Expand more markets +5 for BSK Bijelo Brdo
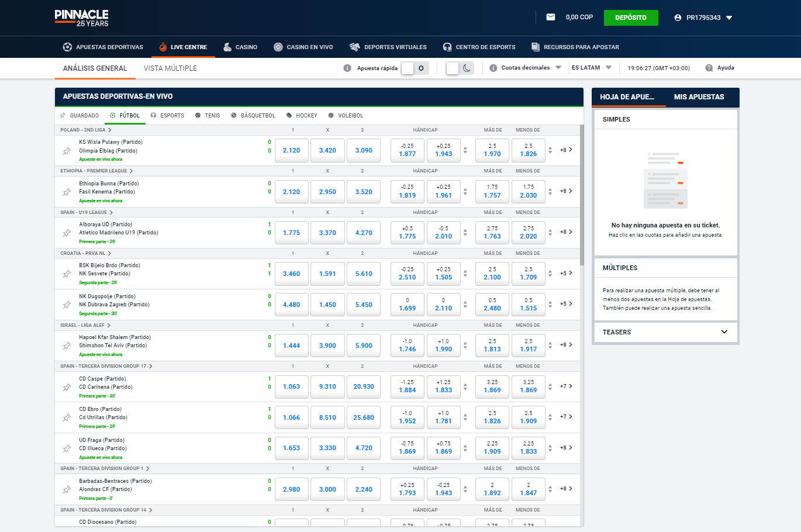Image resolution: width=801 pixels, height=532 pixels. click(x=566, y=273)
